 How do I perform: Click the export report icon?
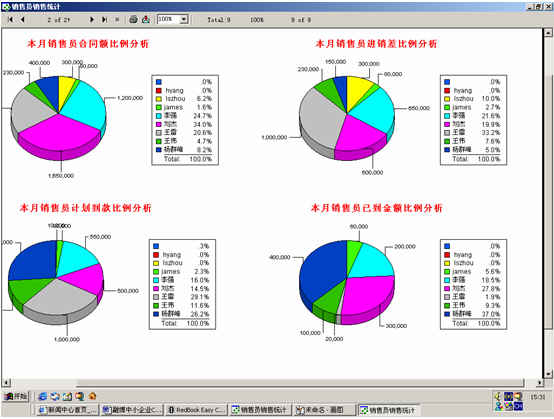click(146, 20)
